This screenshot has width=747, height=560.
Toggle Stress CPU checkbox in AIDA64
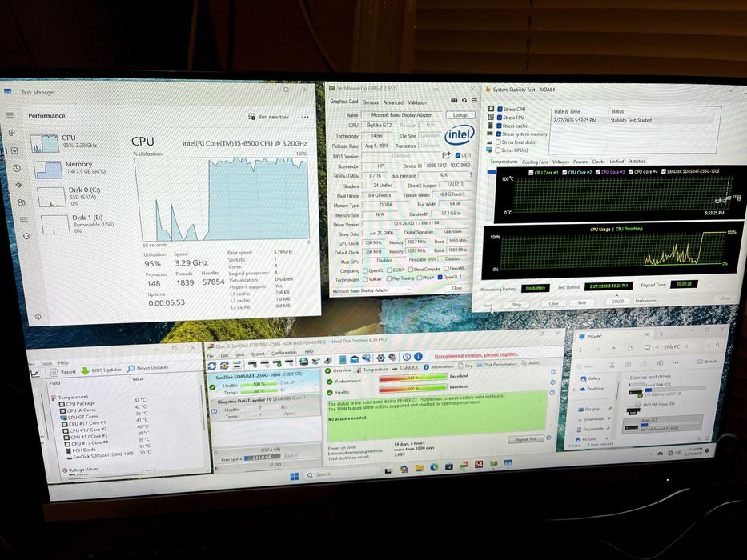500,109
